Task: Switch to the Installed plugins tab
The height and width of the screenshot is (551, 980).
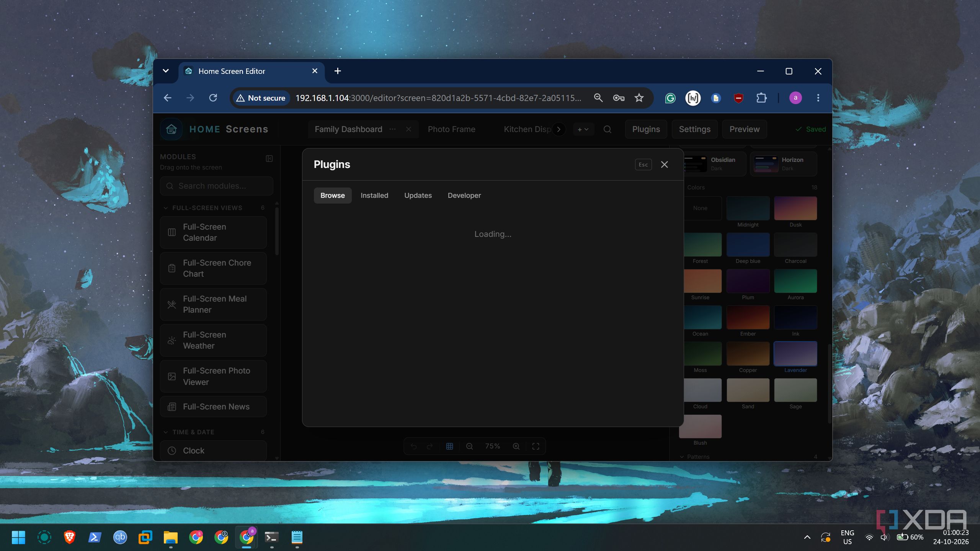Action: pos(374,196)
